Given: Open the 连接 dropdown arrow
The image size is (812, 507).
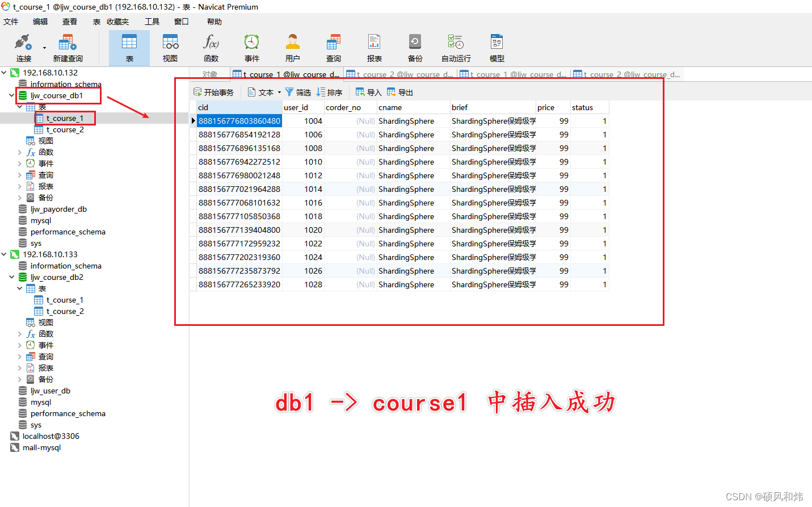Looking at the screenshot, I should tap(44, 48).
